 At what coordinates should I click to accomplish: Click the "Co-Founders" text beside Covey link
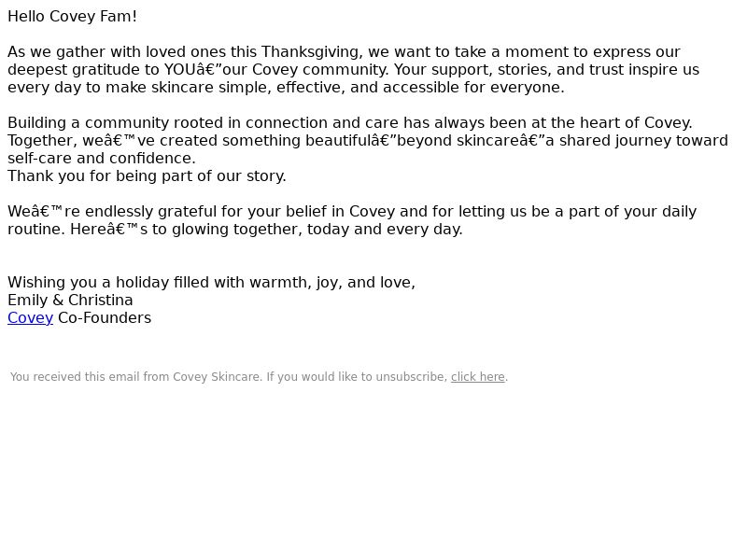(x=105, y=318)
